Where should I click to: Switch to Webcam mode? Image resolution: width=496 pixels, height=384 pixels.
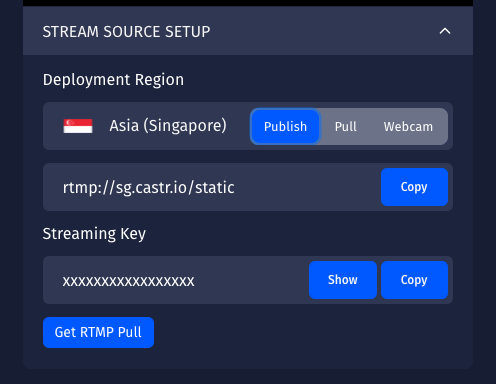tap(408, 126)
